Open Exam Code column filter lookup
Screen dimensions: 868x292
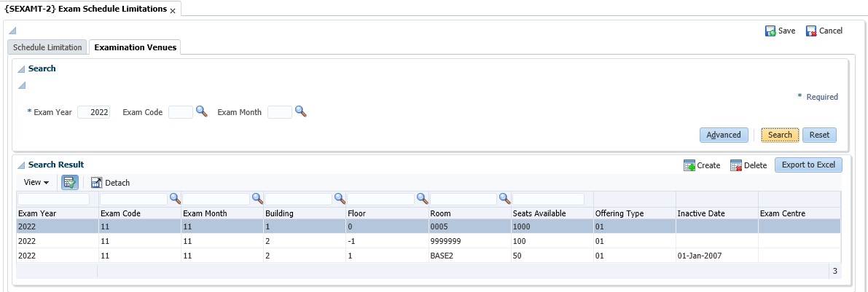[x=175, y=198]
